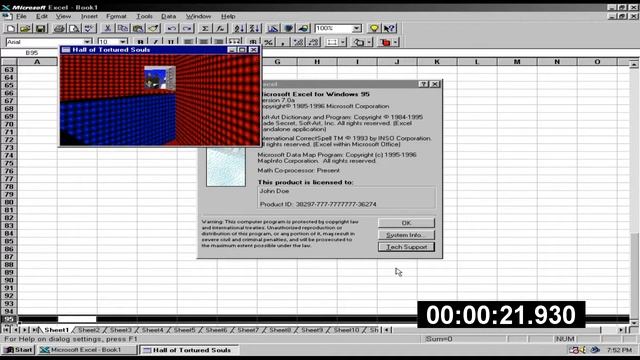The image size is (640, 360).
Task: Activate the context Help pointer icon
Action: (x=389, y=28)
